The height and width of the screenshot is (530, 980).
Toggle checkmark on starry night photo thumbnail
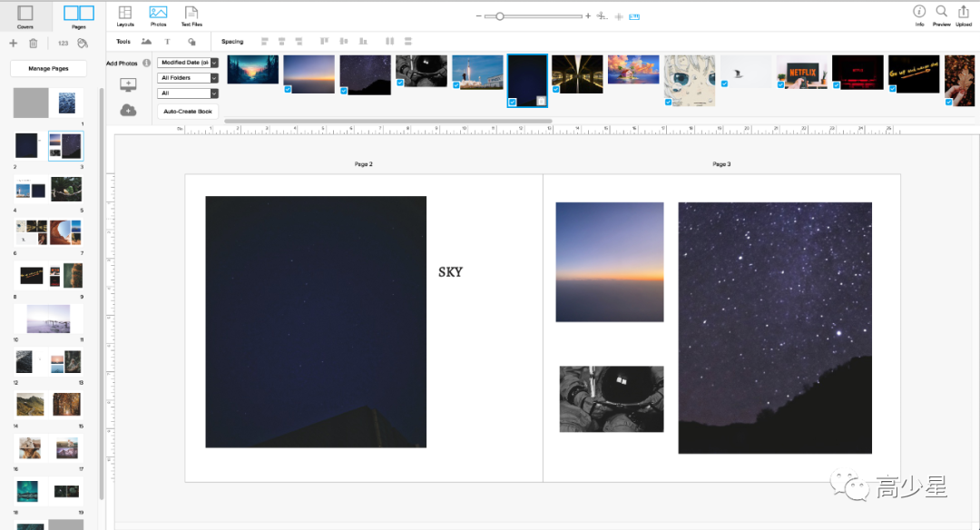tap(344, 91)
